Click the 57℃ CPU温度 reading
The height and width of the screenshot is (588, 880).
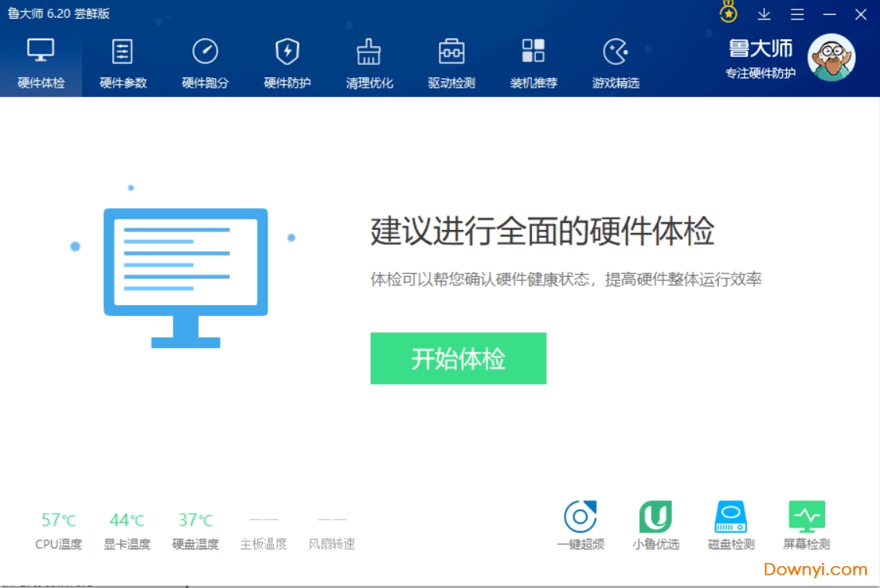pyautogui.click(x=59, y=521)
